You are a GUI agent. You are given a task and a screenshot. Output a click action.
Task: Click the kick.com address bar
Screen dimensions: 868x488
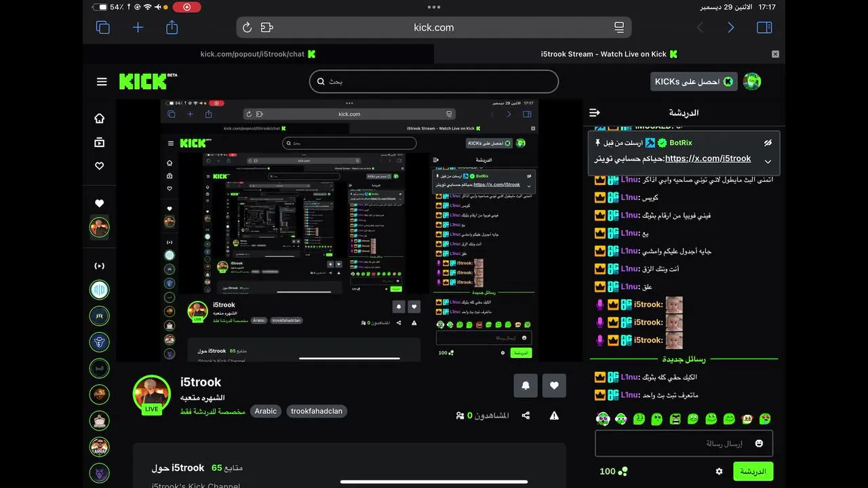click(x=434, y=27)
